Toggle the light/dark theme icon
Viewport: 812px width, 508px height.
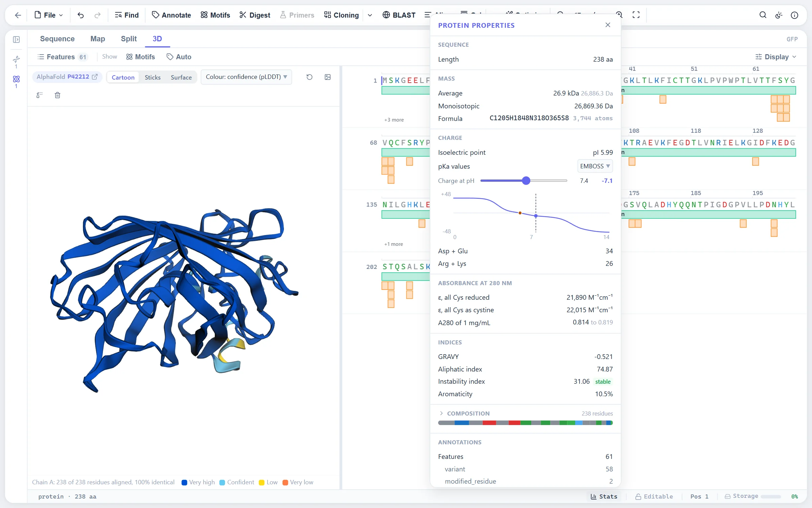pyautogui.click(x=779, y=15)
